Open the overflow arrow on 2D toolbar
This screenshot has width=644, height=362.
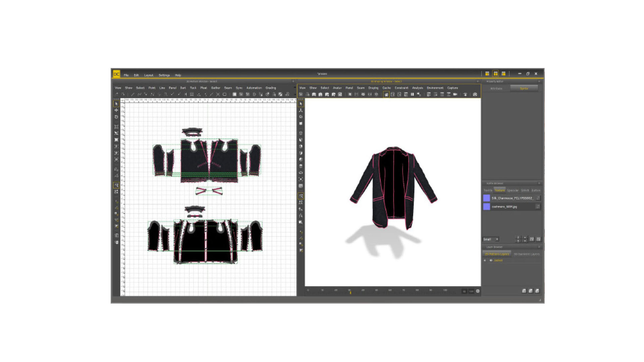coord(294,94)
